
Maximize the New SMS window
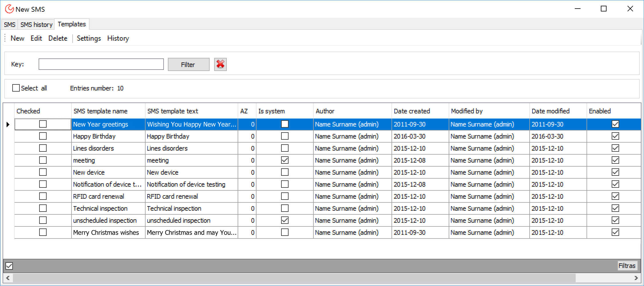[604, 9]
